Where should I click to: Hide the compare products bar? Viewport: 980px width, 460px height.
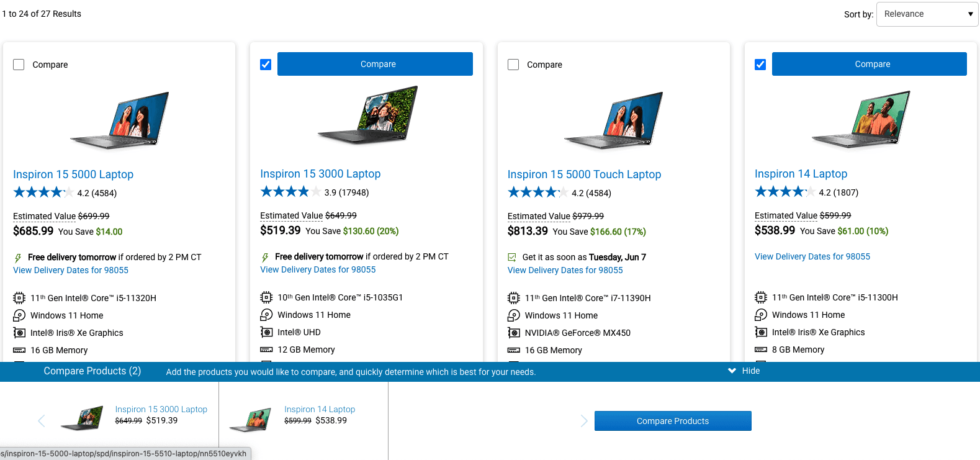click(744, 371)
